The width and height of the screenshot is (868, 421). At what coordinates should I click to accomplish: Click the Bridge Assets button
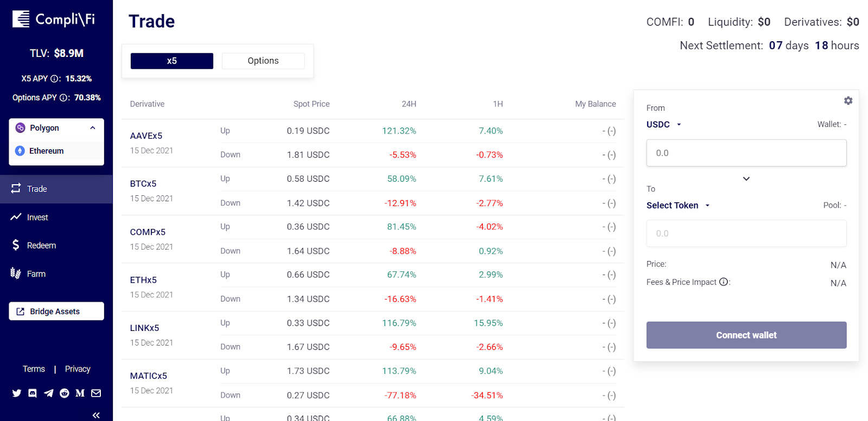click(56, 311)
